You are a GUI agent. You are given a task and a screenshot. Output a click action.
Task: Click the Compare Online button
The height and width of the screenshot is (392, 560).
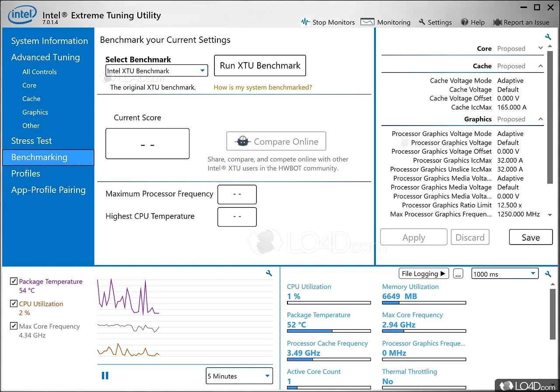(x=276, y=141)
